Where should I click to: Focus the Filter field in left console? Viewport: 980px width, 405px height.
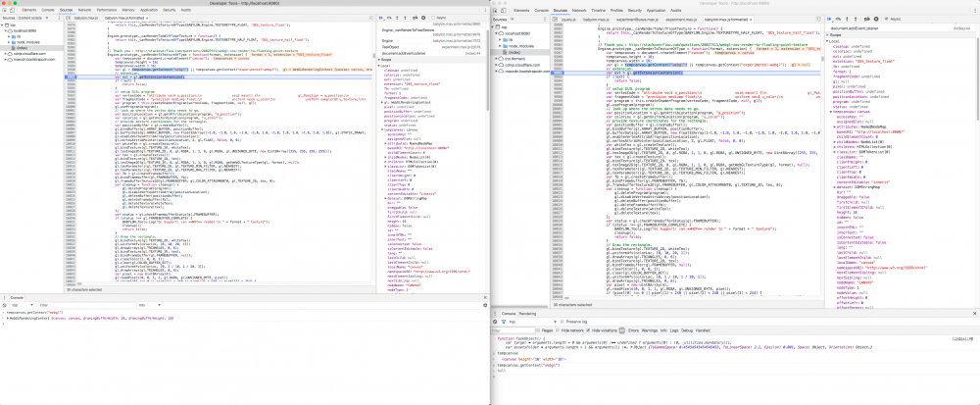pyautogui.click(x=87, y=305)
